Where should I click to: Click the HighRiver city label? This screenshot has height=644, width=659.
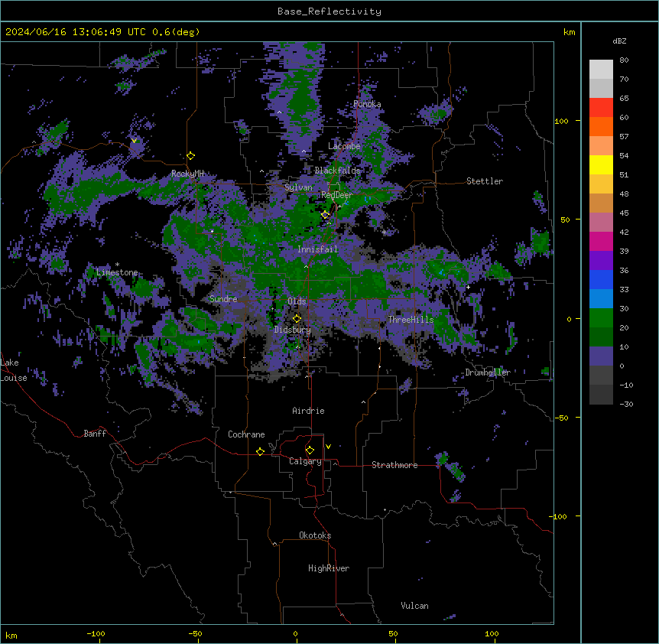[x=329, y=568]
